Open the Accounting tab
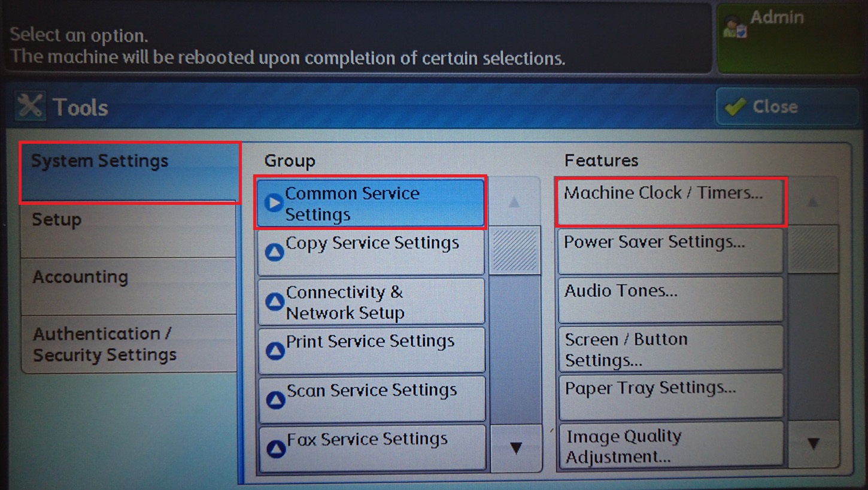 pos(129,286)
